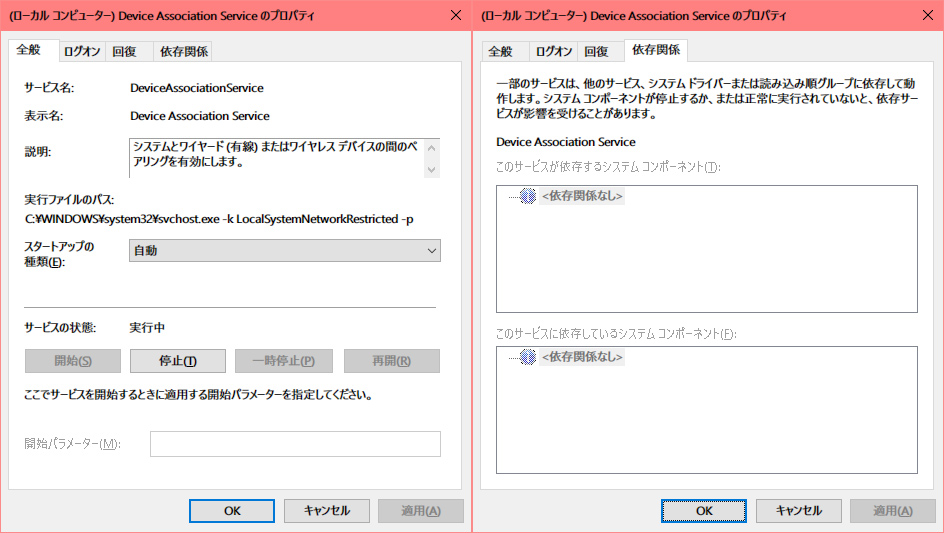Stop the service with 停止(T) button
This screenshot has width=944, height=533.
178,361
